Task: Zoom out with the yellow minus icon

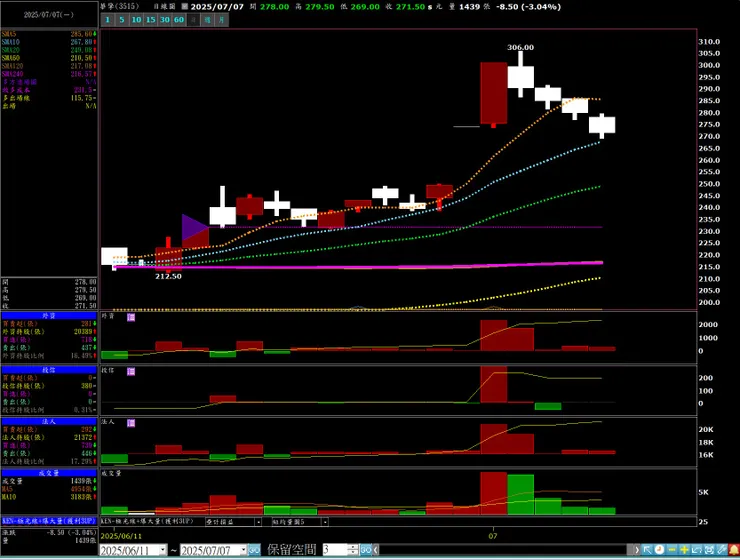Action: 672,550
